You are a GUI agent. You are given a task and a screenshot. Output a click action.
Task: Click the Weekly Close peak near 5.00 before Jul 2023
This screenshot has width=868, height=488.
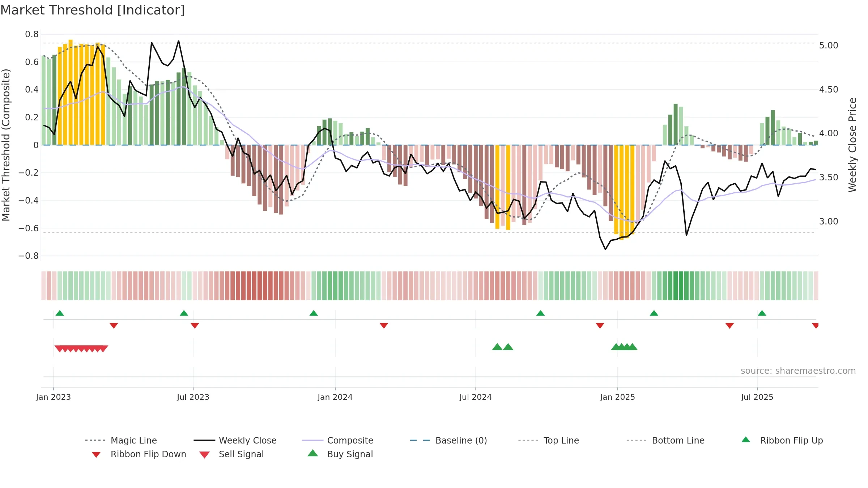(179, 41)
